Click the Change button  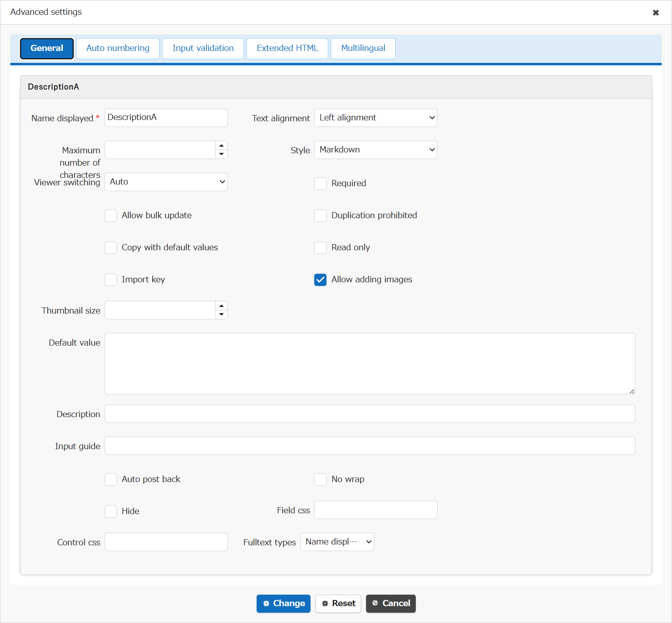point(283,603)
